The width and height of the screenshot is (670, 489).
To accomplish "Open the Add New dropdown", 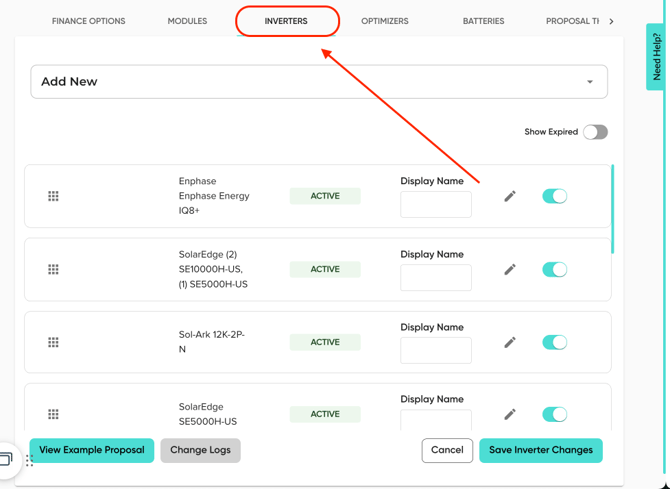I will click(x=319, y=82).
